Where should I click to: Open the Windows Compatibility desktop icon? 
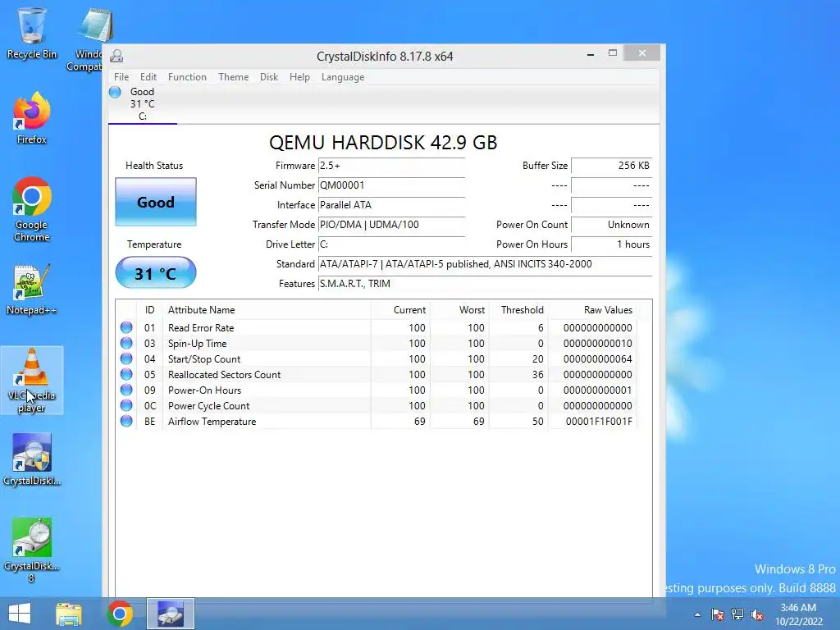coord(89,39)
